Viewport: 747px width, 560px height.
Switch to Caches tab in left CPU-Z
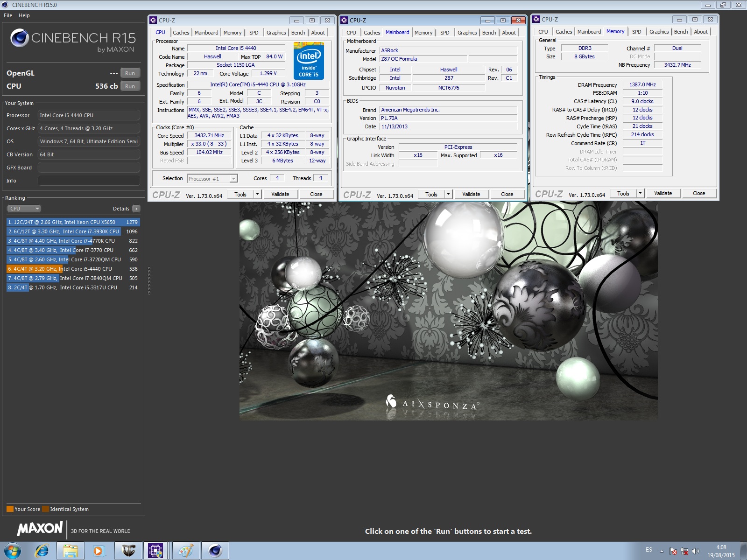[181, 33]
